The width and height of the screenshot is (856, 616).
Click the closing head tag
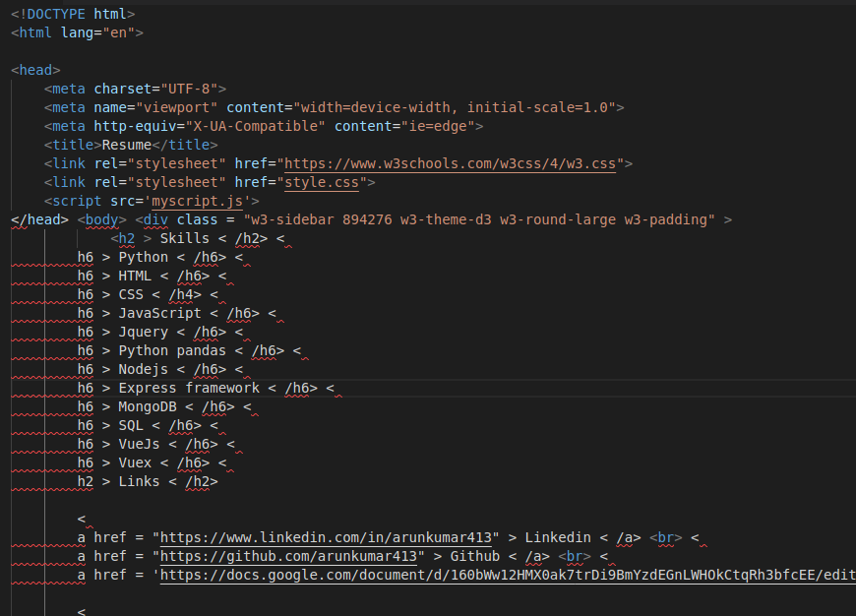pos(40,219)
